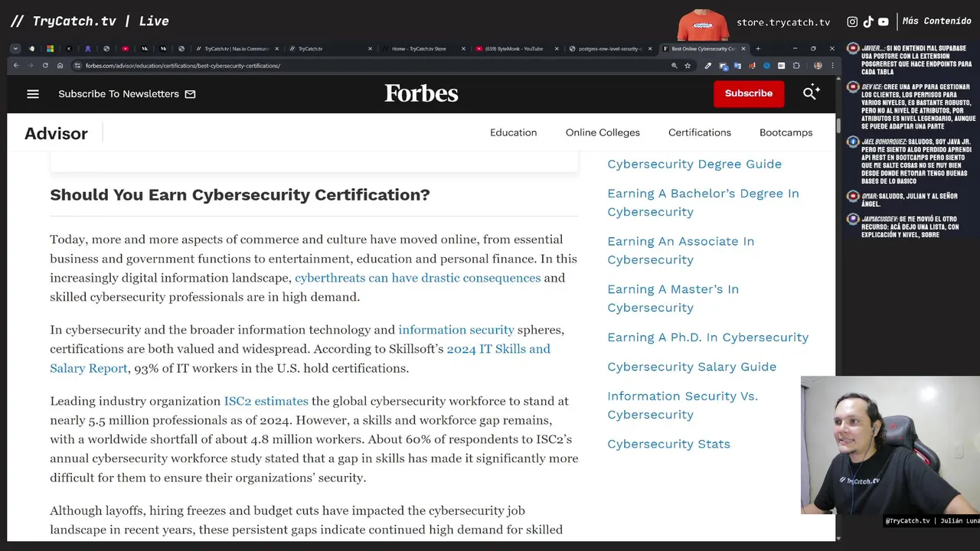Open Cybersecurity Stats sidebar link
This screenshot has width=980, height=551.
668,444
